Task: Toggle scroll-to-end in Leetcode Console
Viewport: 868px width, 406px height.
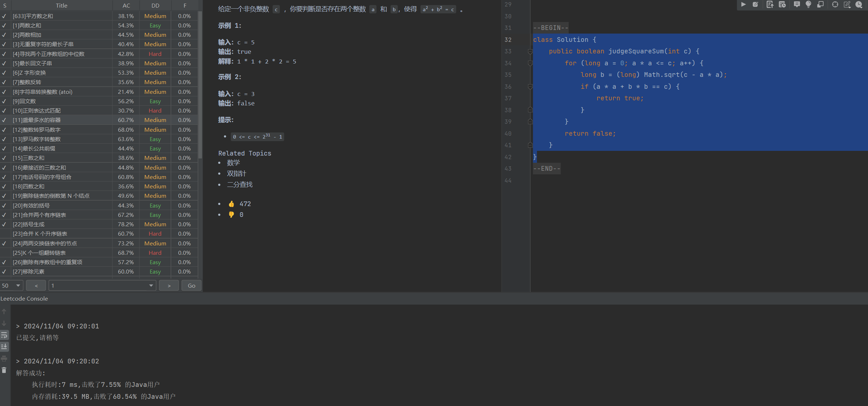Action: pos(4,347)
